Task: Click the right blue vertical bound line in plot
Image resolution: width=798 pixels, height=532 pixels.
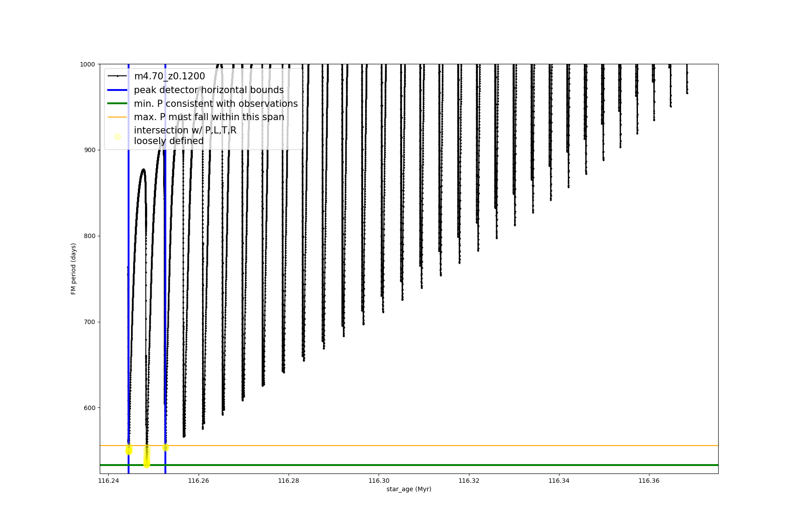Action: coord(165,310)
